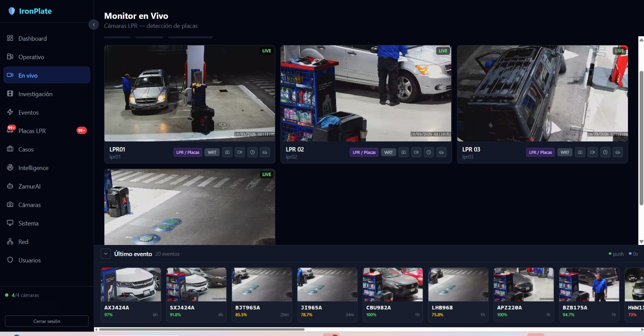Click the IronPlate shield logo
Viewport: 644px width, 336px height.
tap(12, 11)
